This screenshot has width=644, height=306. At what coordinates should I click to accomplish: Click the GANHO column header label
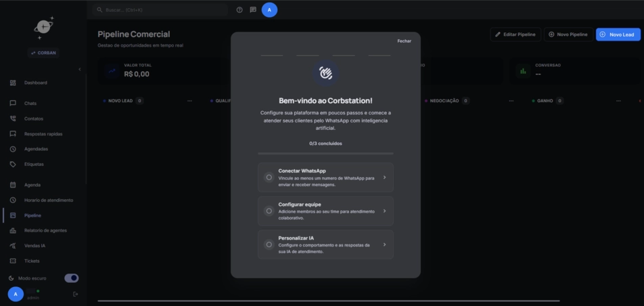coord(545,101)
